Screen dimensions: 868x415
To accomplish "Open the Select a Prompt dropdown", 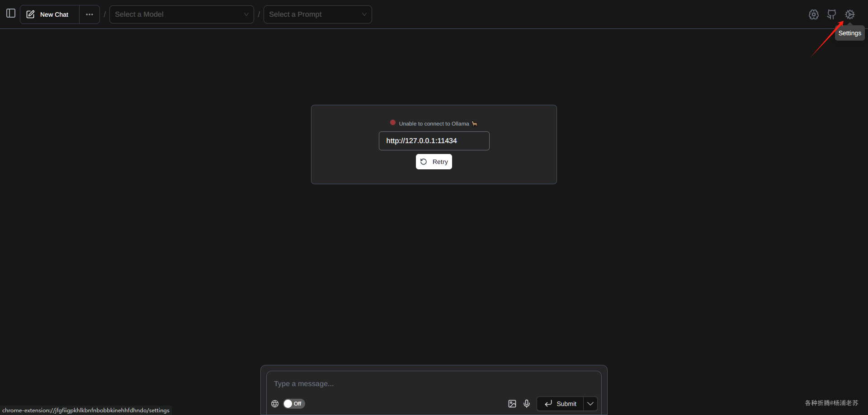I will pos(318,14).
